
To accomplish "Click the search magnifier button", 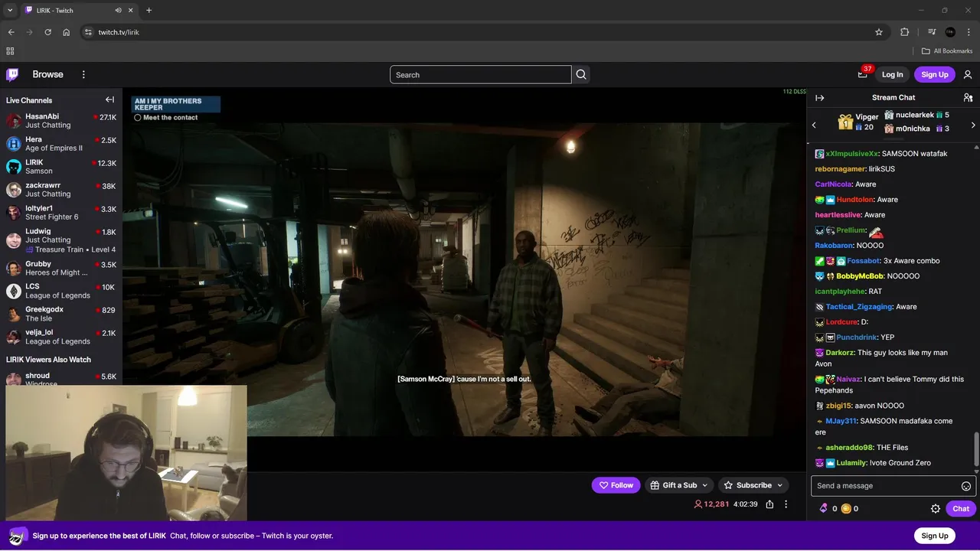I will pos(581,74).
